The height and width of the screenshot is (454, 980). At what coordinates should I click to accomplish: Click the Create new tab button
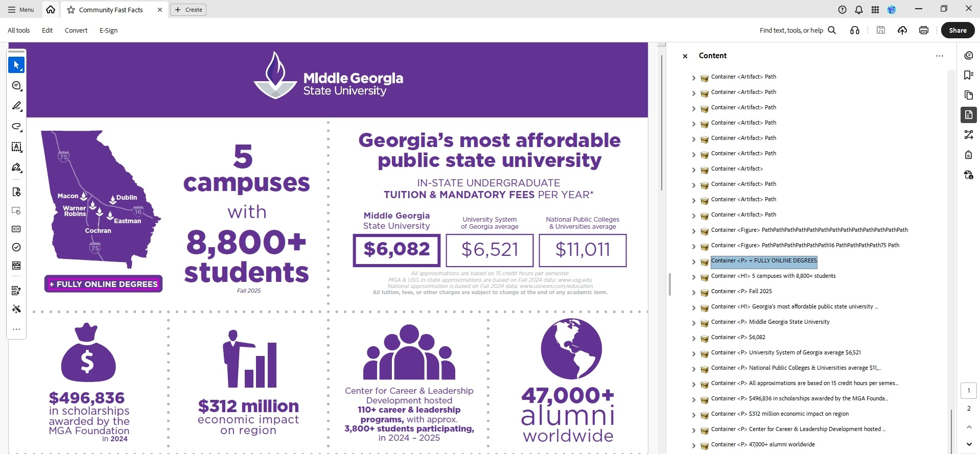(x=188, y=10)
